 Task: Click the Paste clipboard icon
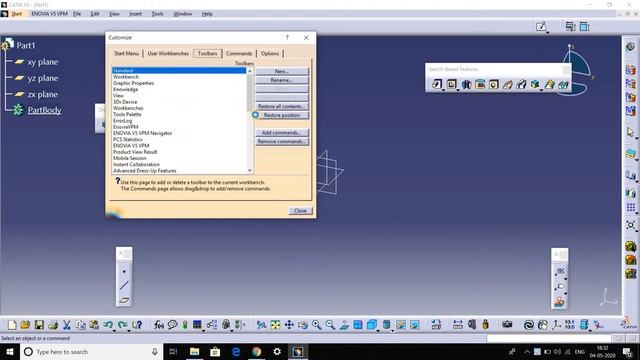tap(94, 325)
